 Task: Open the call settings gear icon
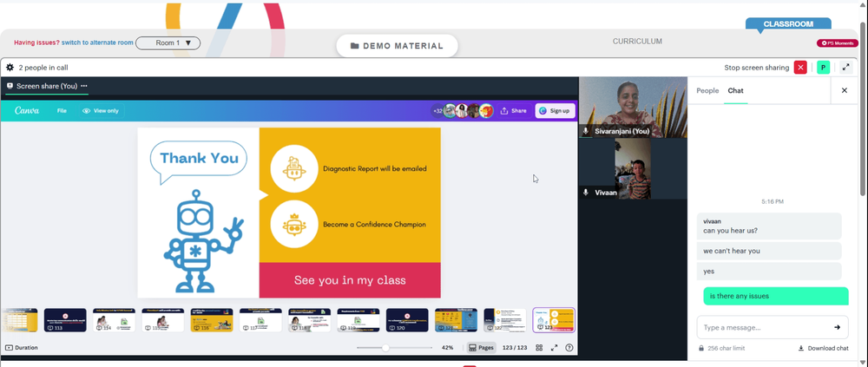[x=10, y=68]
